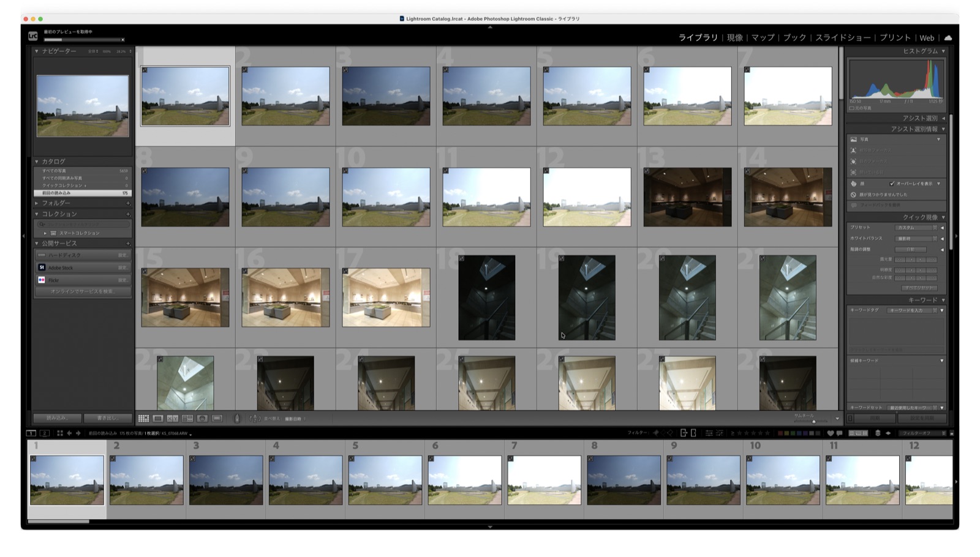Filter by red color label swatch
Viewport: 980px width, 557px height.
pyautogui.click(x=780, y=433)
